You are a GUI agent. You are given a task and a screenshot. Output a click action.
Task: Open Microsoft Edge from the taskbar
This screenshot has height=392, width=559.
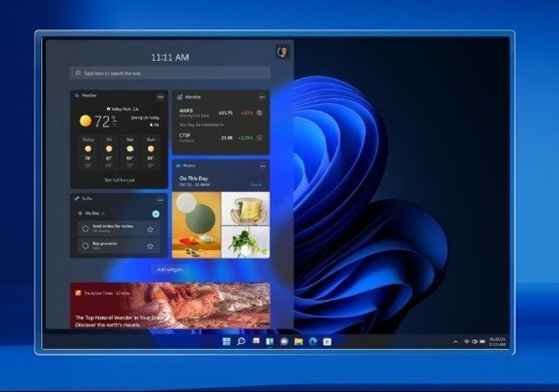click(313, 341)
